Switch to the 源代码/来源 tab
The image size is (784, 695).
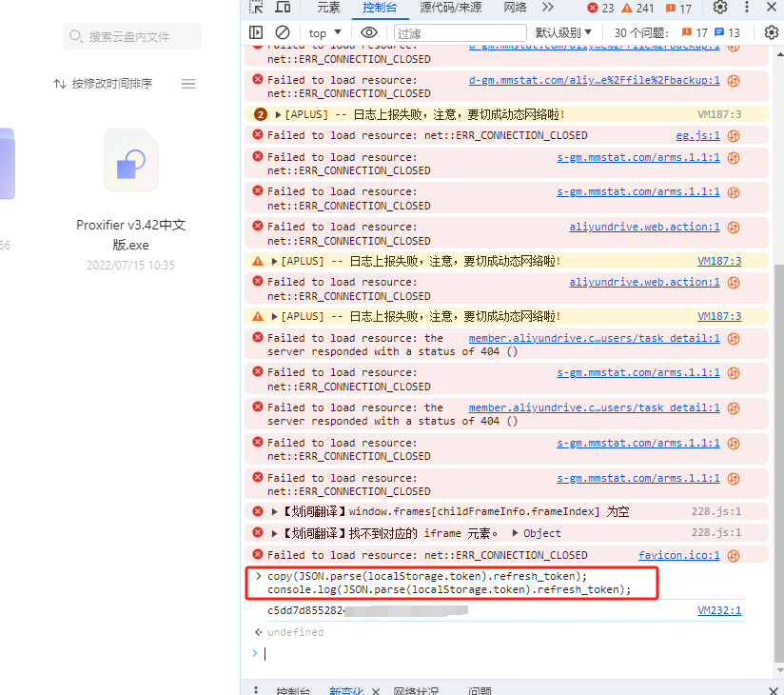(450, 8)
